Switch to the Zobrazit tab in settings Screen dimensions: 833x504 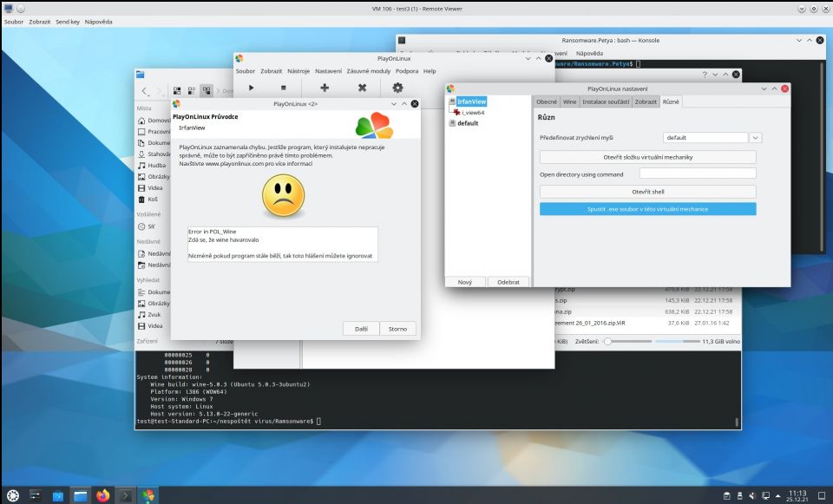coord(646,101)
